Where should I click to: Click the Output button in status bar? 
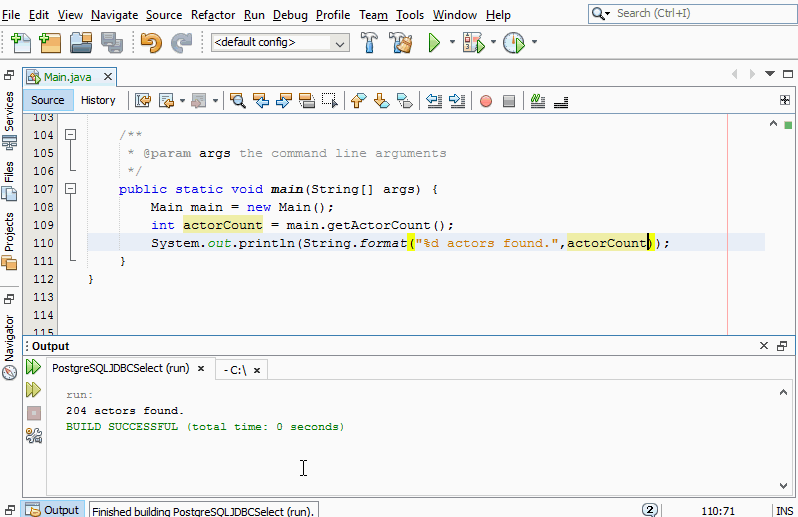pyautogui.click(x=52, y=509)
